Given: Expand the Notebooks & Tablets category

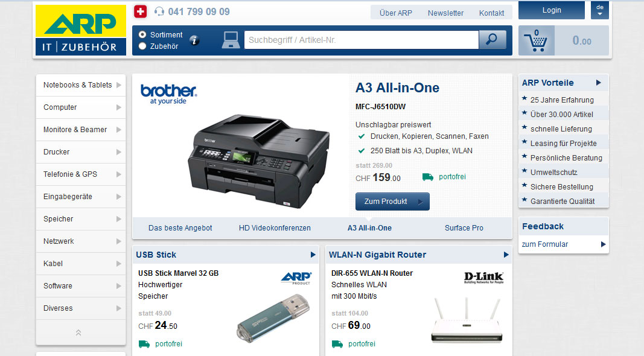Looking at the screenshot, I should 81,85.
